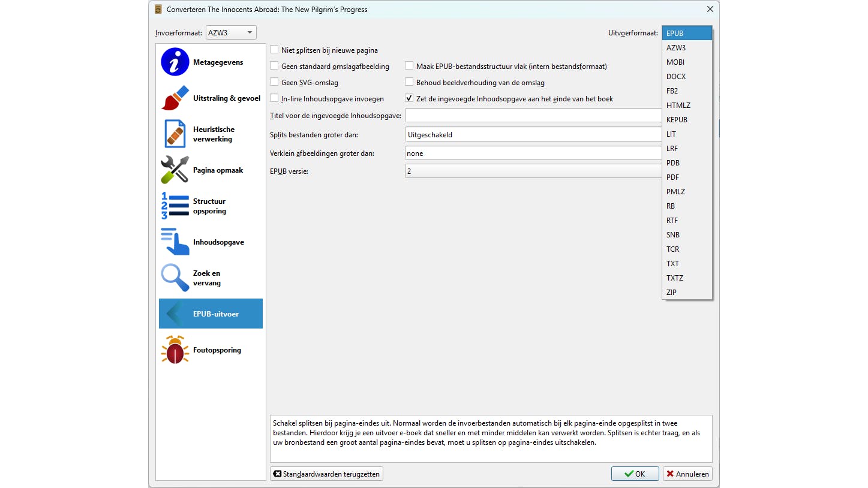Click the calibre app icon in title bar

158,9
